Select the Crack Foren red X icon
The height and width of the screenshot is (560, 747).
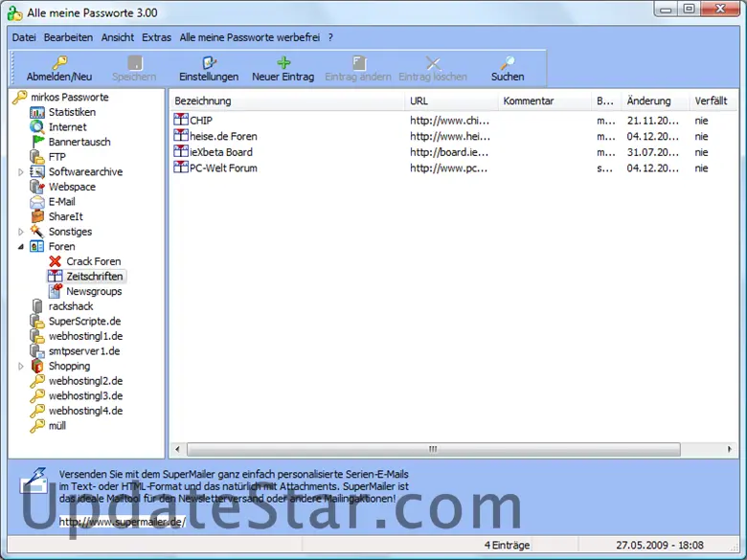pos(56,261)
